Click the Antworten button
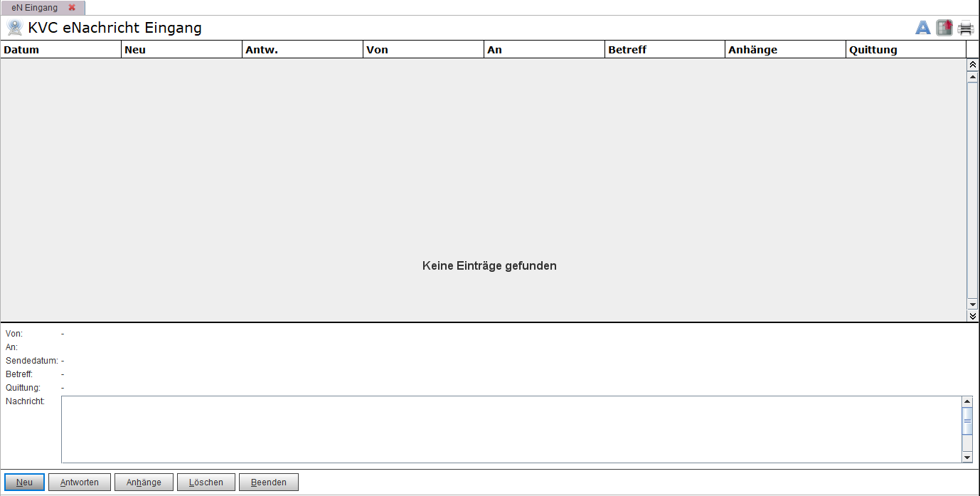Image resolution: width=980 pixels, height=496 pixels. click(79, 482)
